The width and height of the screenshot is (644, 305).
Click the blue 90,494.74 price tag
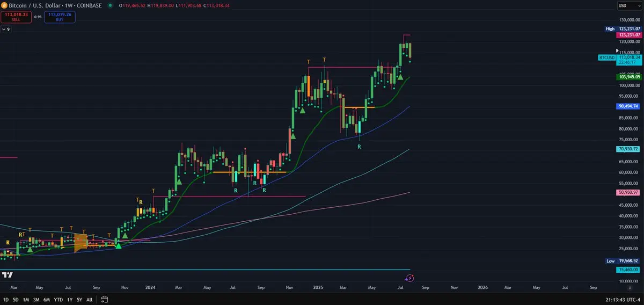630,106
